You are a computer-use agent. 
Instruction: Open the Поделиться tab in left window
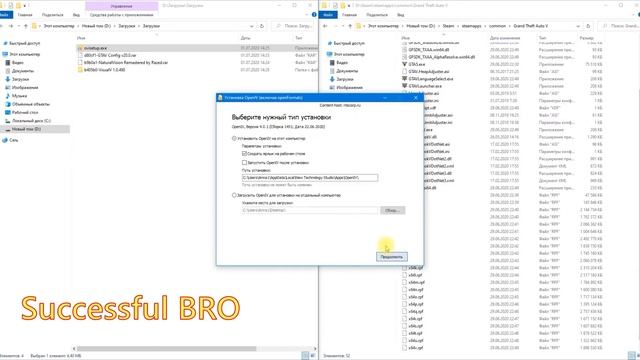point(53,15)
